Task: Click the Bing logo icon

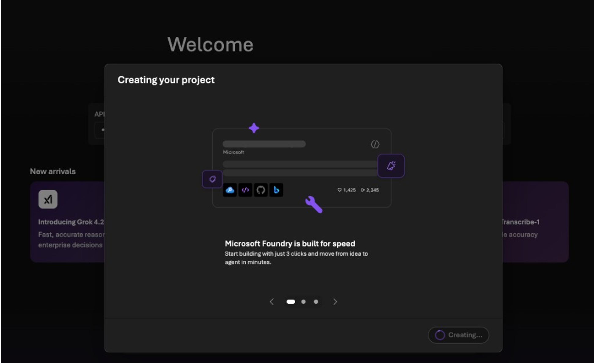Action: [x=276, y=190]
